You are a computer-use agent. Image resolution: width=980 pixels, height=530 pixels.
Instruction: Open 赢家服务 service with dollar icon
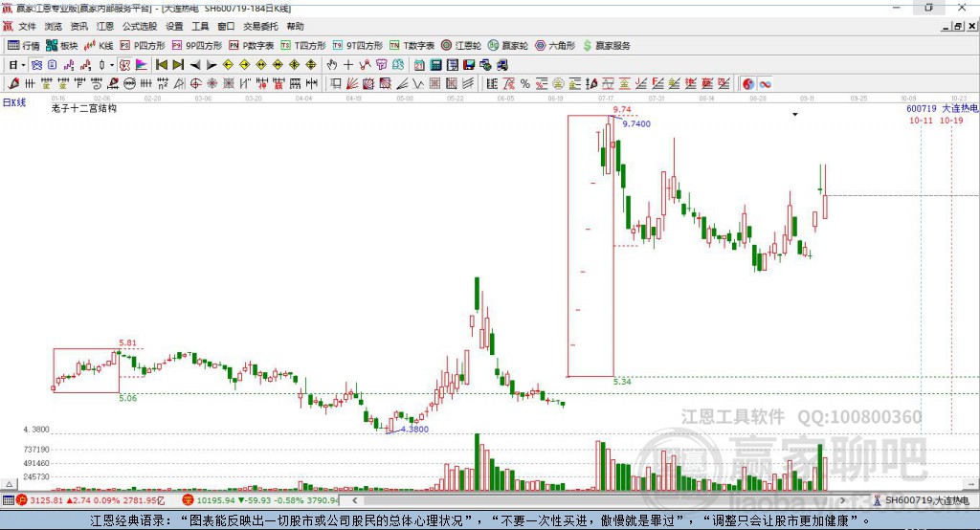pyautogui.click(x=607, y=46)
